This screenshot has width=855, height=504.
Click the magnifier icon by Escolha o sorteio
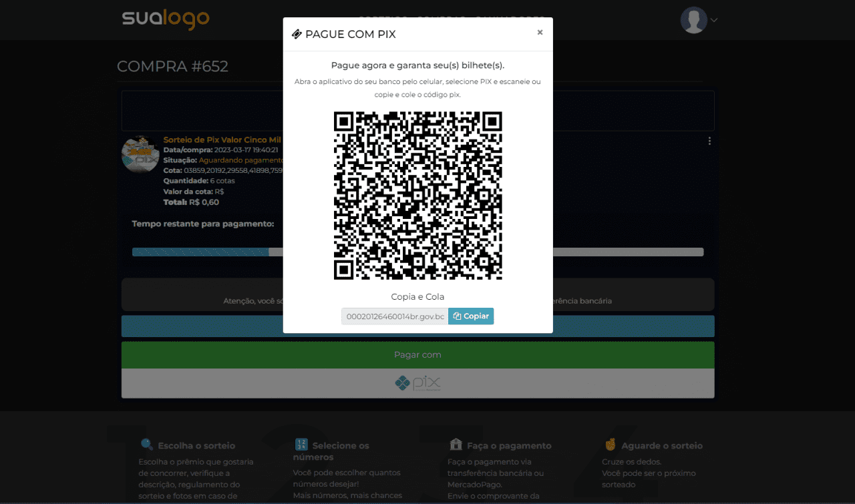(x=147, y=445)
